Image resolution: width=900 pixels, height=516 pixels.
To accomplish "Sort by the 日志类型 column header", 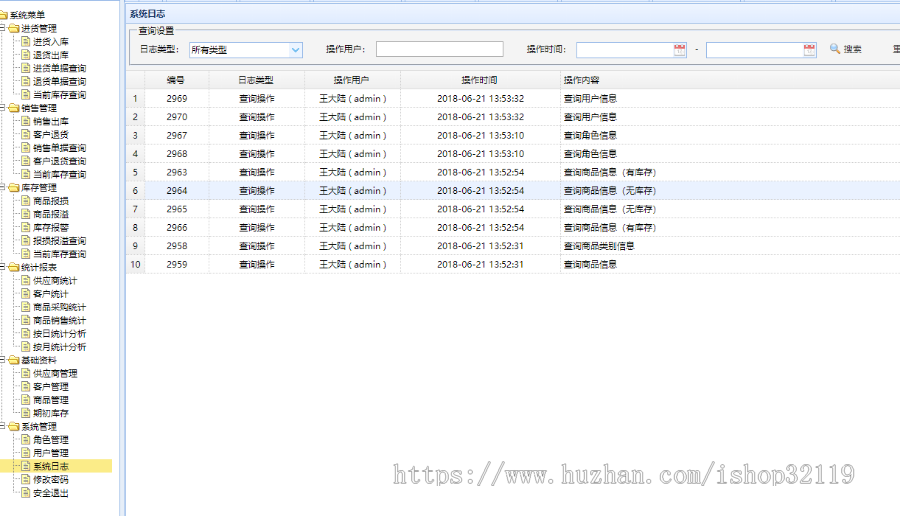I will tap(257, 80).
